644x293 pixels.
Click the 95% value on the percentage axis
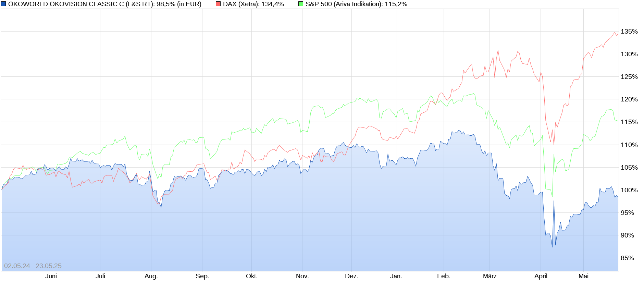[x=628, y=213]
